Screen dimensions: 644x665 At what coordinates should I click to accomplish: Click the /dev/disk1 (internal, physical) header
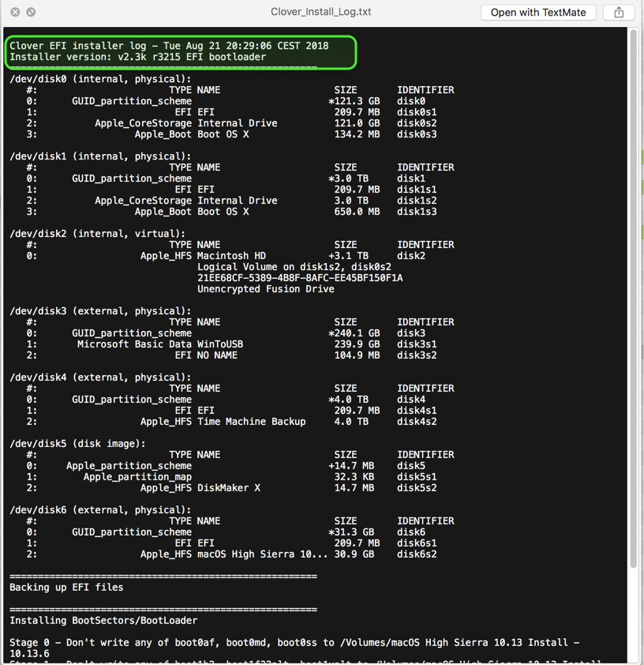(100, 156)
